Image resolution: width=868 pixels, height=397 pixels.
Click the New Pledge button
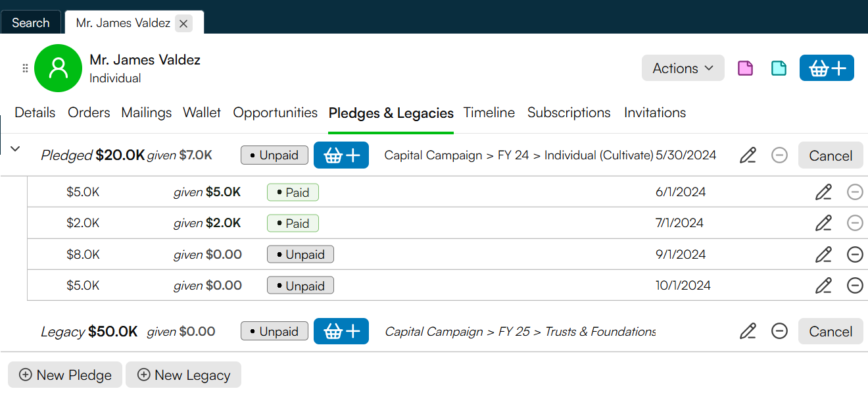pyautogui.click(x=65, y=375)
